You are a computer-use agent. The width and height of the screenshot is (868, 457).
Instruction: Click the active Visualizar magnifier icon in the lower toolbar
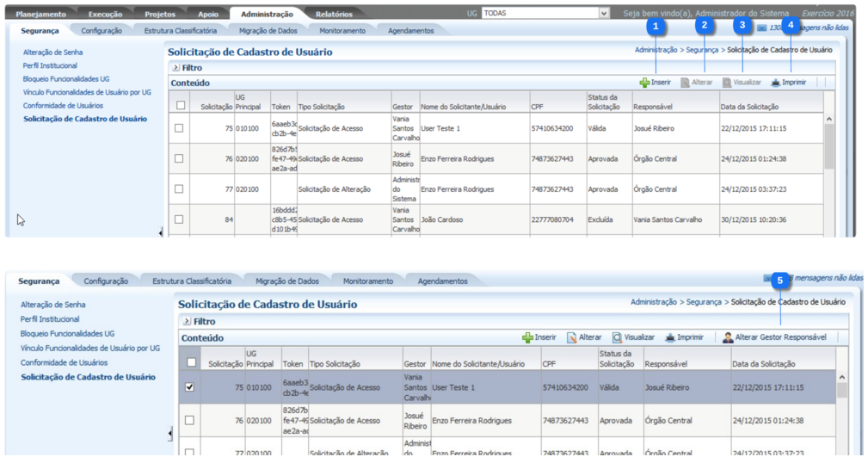[x=617, y=337]
